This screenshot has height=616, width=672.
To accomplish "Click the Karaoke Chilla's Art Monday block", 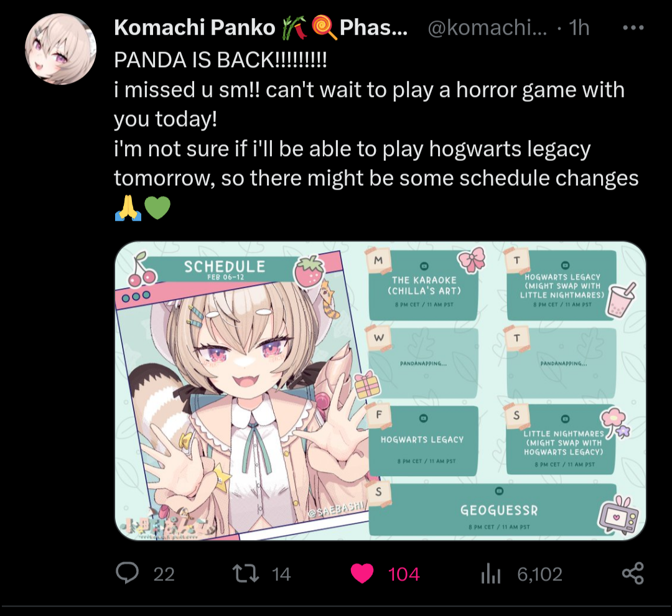I will [424, 286].
